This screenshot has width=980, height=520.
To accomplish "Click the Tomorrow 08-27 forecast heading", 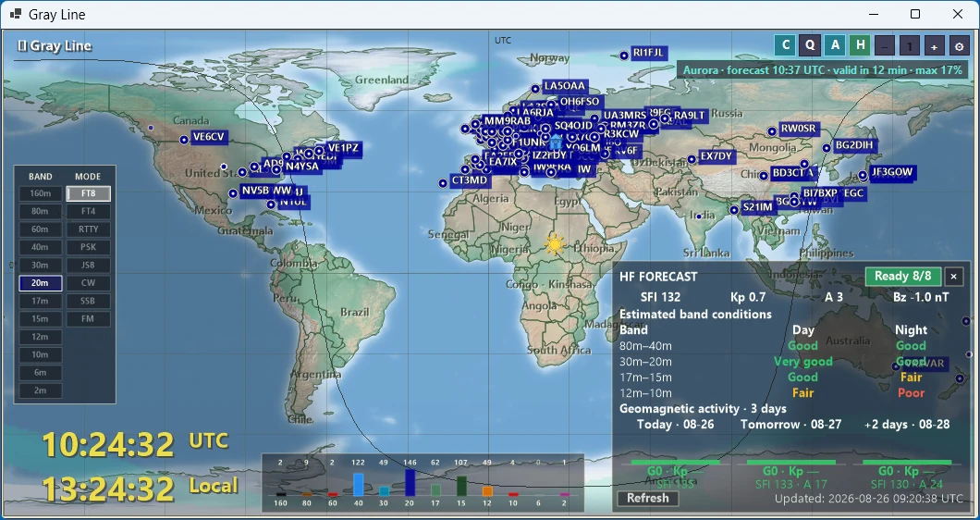I will pyautogui.click(x=790, y=425).
